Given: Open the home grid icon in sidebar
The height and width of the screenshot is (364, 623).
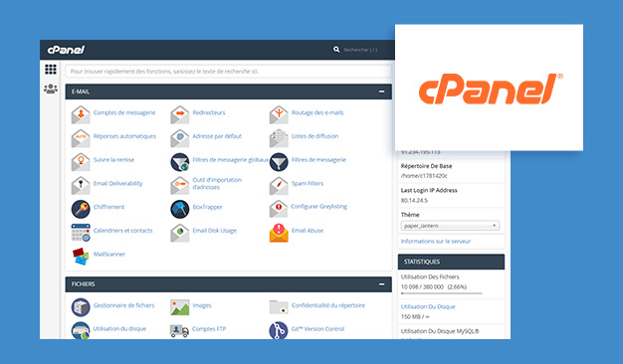Looking at the screenshot, I should click(x=51, y=70).
